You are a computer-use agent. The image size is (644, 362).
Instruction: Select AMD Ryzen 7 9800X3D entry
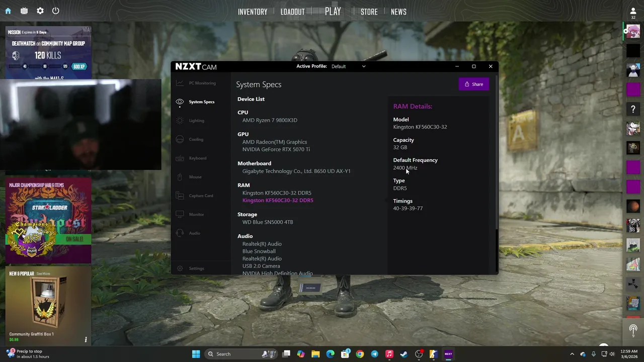coord(270,120)
